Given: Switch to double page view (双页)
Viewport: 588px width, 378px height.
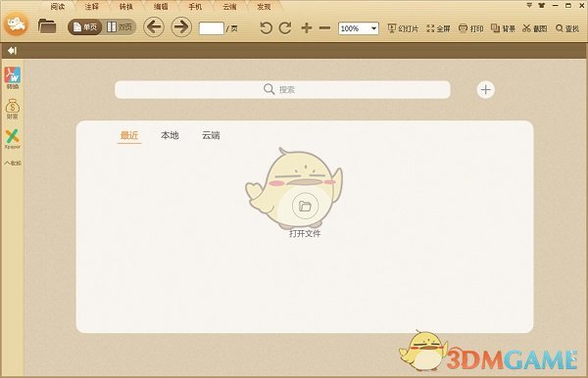Looking at the screenshot, I should point(120,27).
